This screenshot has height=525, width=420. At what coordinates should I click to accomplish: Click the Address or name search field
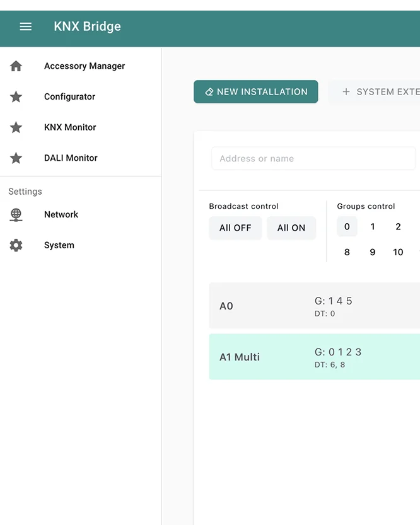[313, 159]
